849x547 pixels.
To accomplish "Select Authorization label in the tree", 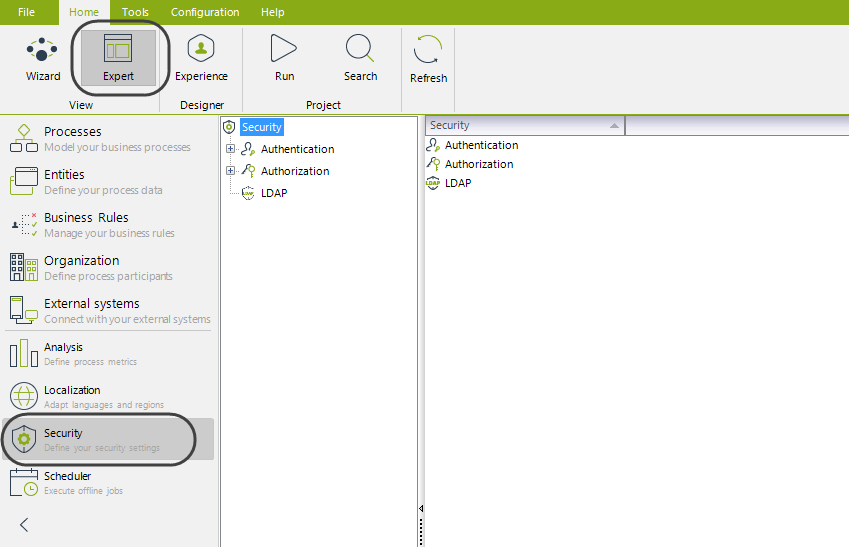I will click(295, 171).
